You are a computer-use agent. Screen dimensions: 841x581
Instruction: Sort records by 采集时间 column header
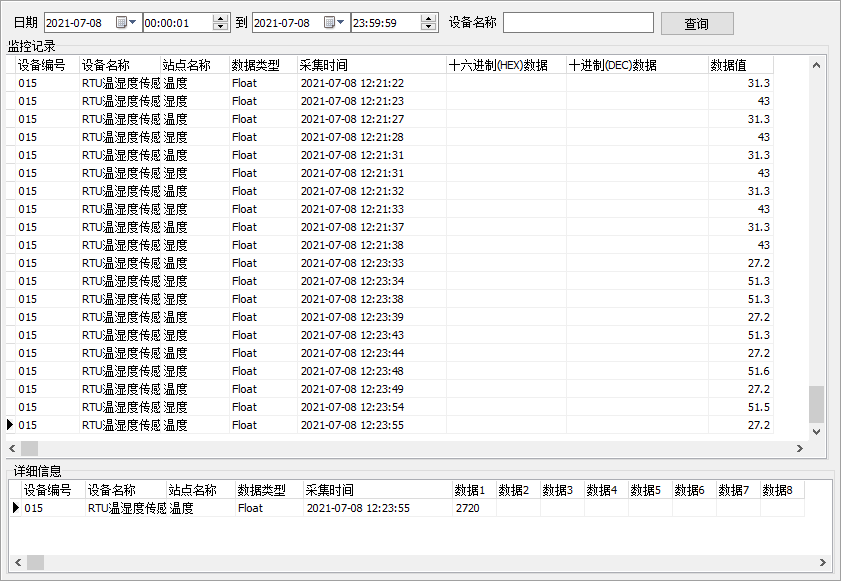[x=372, y=65]
